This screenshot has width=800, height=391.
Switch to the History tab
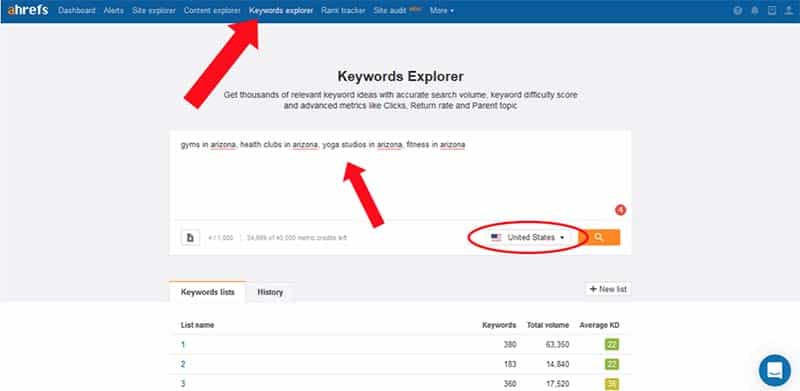coord(270,292)
